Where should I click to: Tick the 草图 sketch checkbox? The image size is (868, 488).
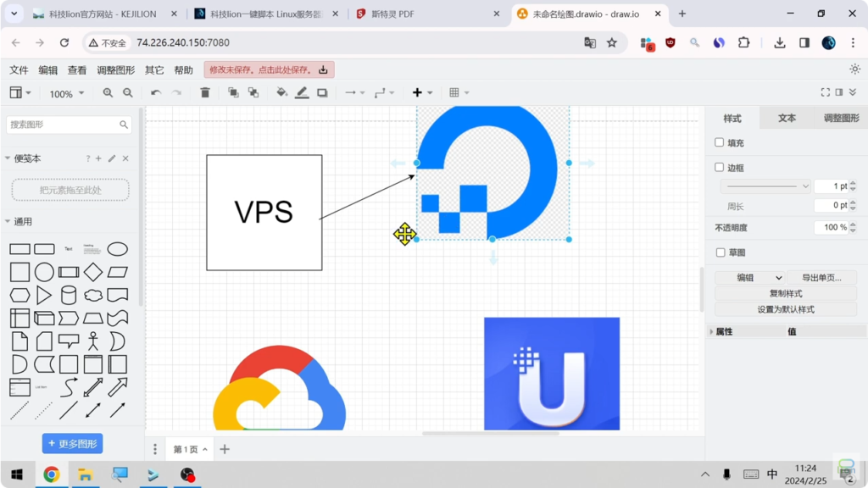click(721, 252)
